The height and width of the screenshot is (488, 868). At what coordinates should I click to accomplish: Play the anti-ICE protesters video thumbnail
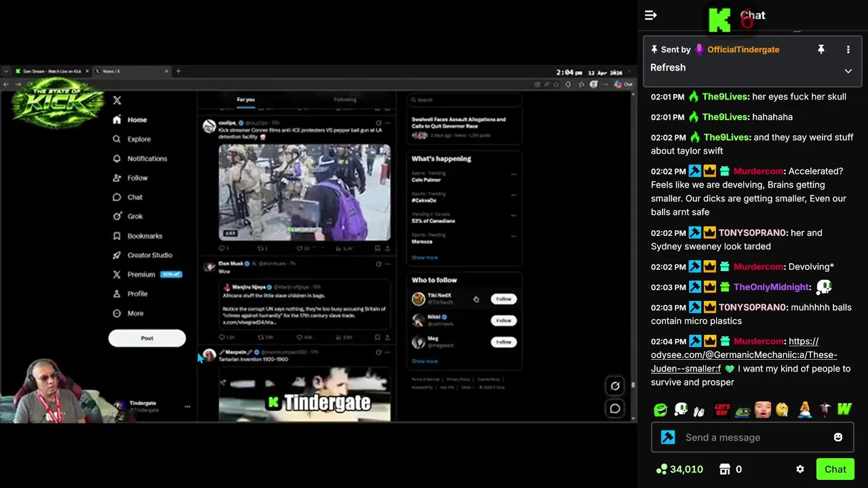click(x=304, y=192)
